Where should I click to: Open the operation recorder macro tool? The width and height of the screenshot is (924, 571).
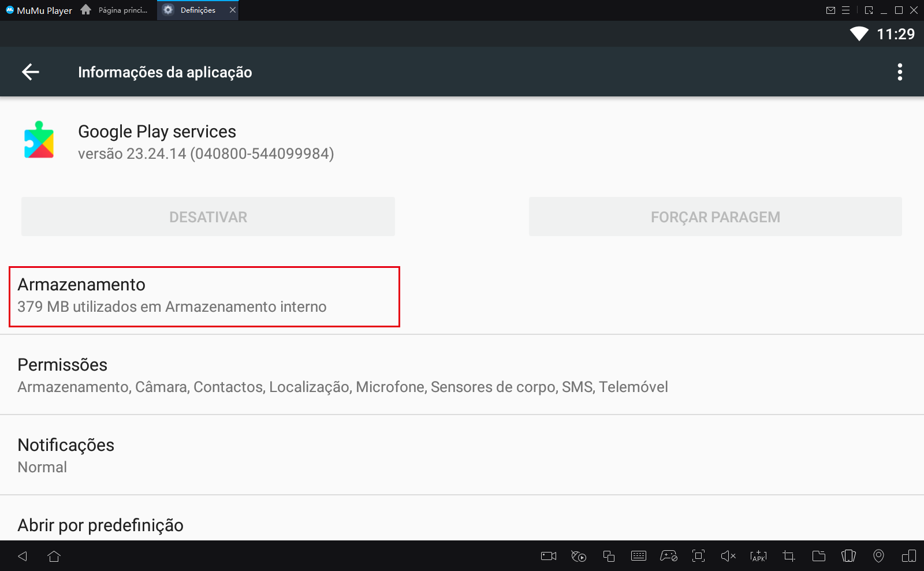point(579,556)
